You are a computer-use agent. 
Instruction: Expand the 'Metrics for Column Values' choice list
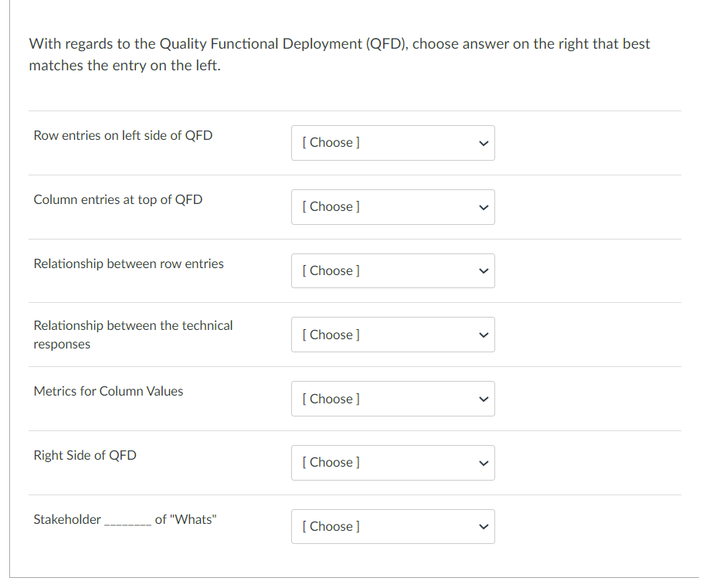point(392,399)
